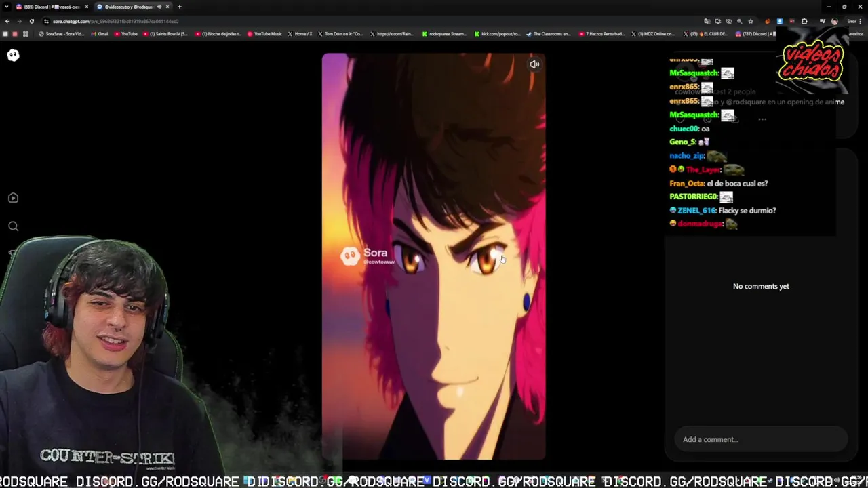The image size is (868, 488).
Task: Click chuec00's oa chat message
Action: click(690, 128)
